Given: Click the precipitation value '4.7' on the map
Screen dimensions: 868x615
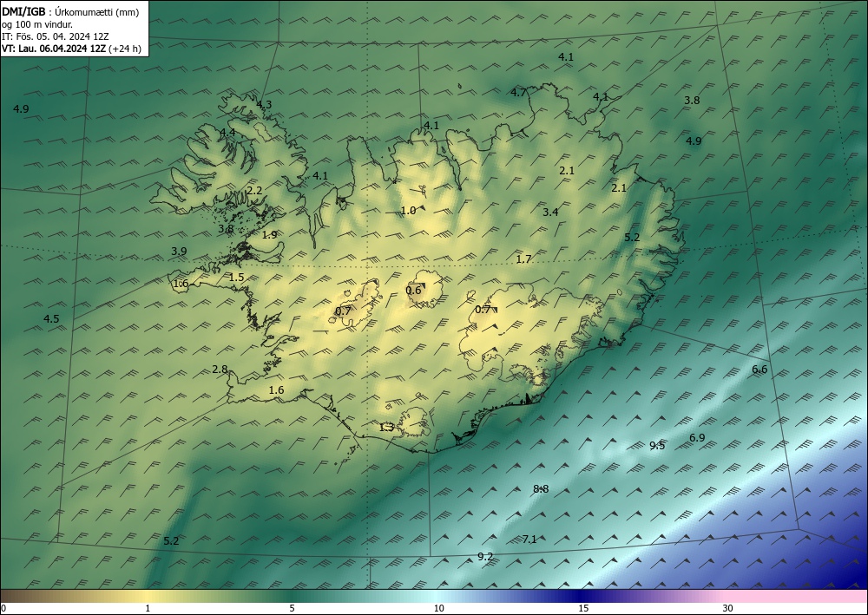Looking at the screenshot, I should pos(519,92).
